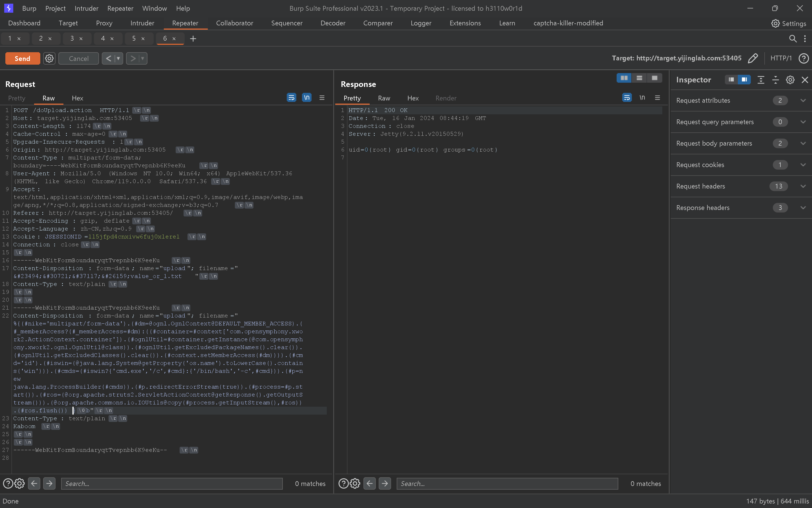The height and width of the screenshot is (508, 812).
Task: Close Repeater tab 5
Action: coord(143,39)
